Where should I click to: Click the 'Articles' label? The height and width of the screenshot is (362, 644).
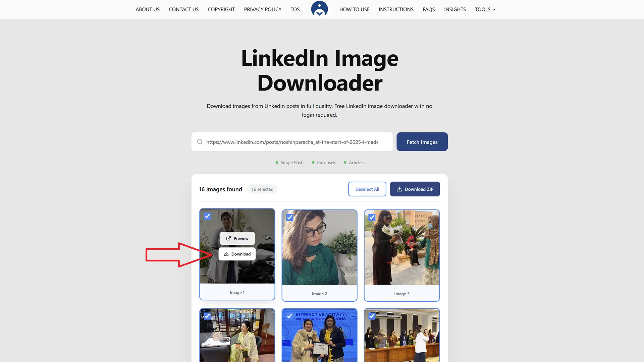pyautogui.click(x=356, y=163)
